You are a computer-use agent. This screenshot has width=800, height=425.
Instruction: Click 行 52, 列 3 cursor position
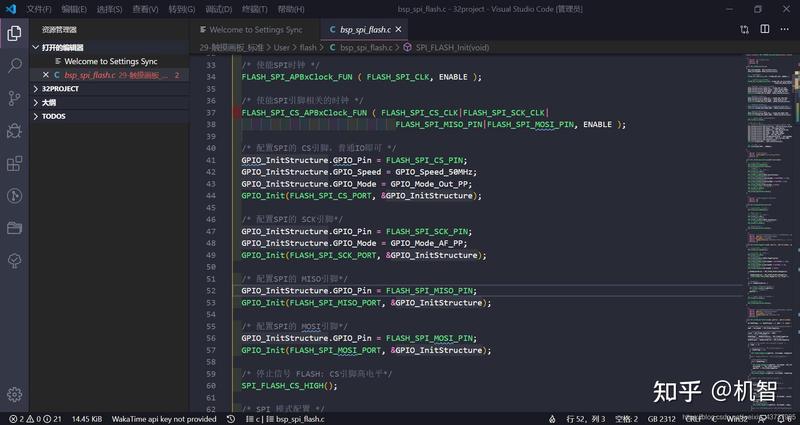click(586, 419)
